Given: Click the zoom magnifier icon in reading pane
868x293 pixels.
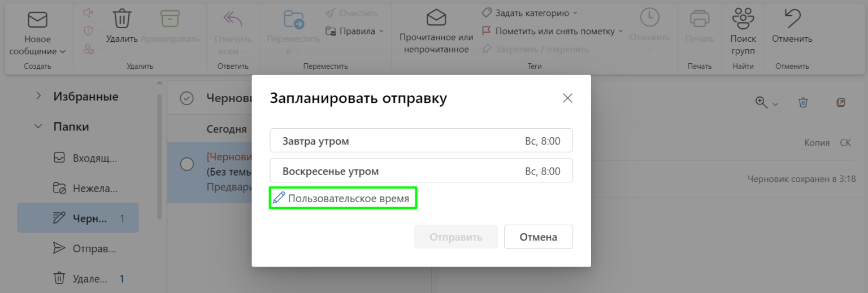Looking at the screenshot, I should [762, 102].
